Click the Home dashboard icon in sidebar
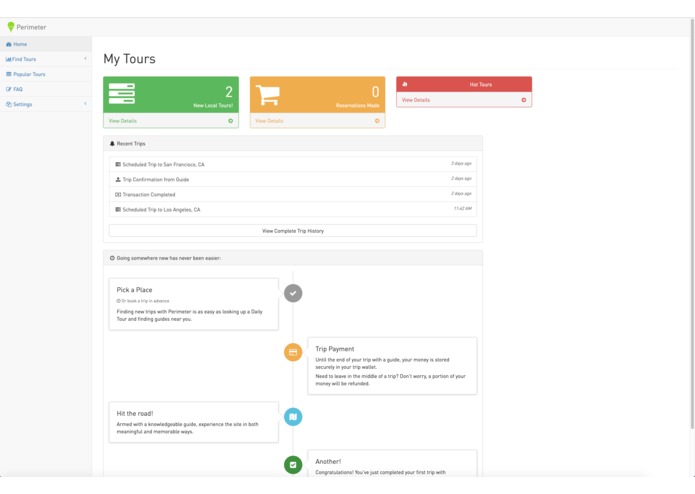This screenshot has height=494, width=695. tap(9, 44)
